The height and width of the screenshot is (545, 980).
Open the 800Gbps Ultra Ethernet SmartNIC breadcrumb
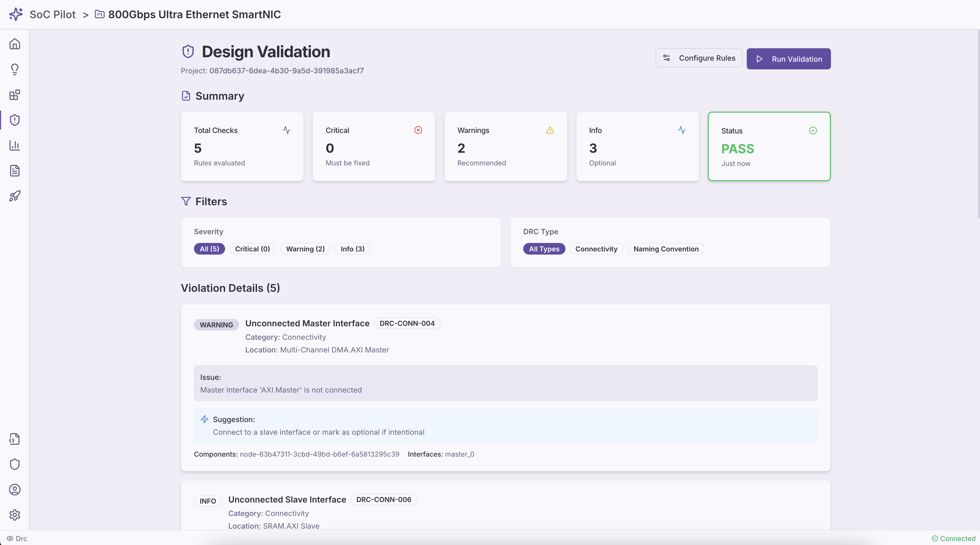[x=194, y=15]
